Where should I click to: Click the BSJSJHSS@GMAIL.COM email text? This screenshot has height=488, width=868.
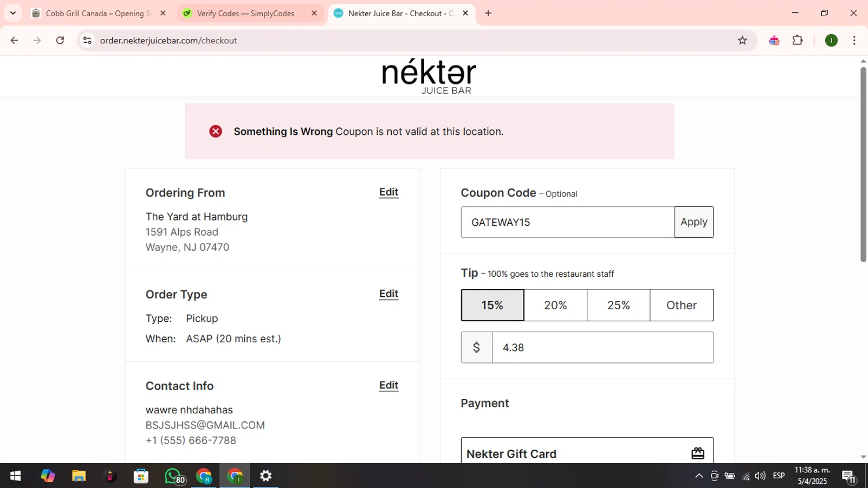pos(205,425)
